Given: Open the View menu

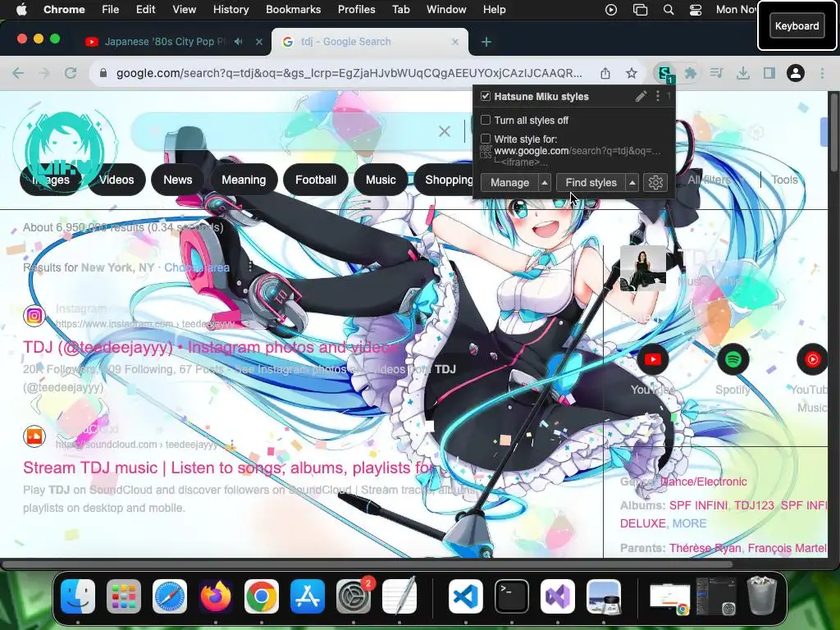Looking at the screenshot, I should tap(185, 10).
